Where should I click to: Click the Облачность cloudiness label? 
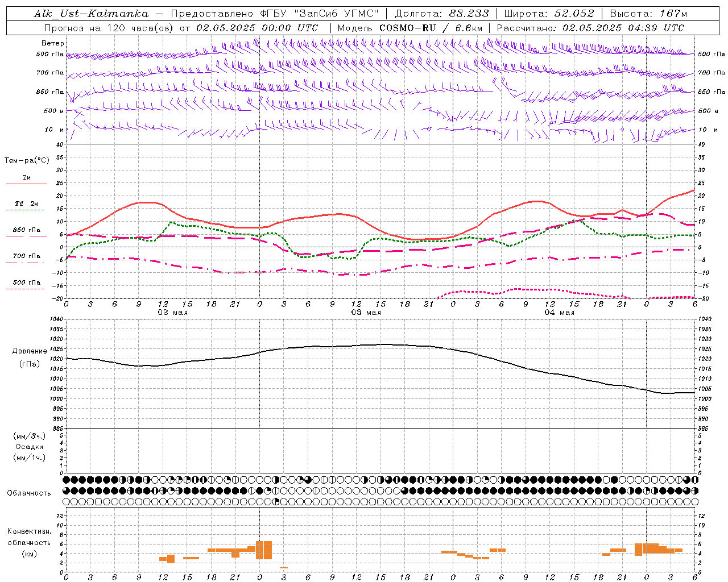tap(29, 493)
